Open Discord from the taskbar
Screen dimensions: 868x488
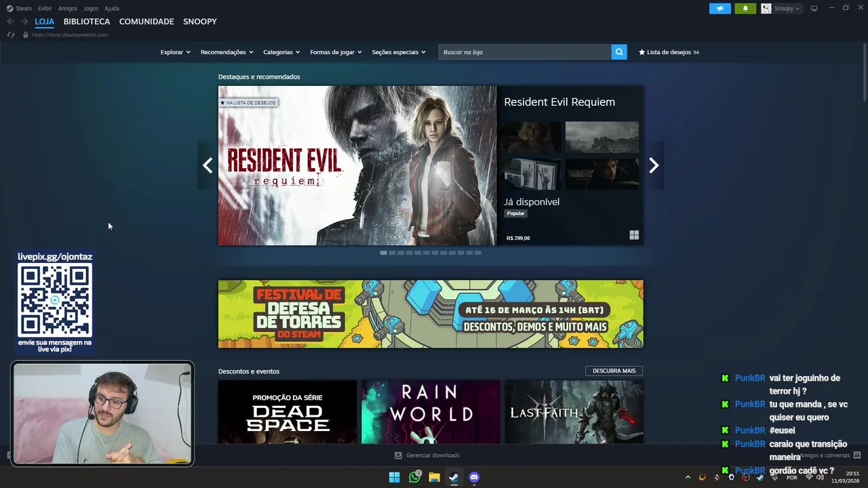[474, 477]
